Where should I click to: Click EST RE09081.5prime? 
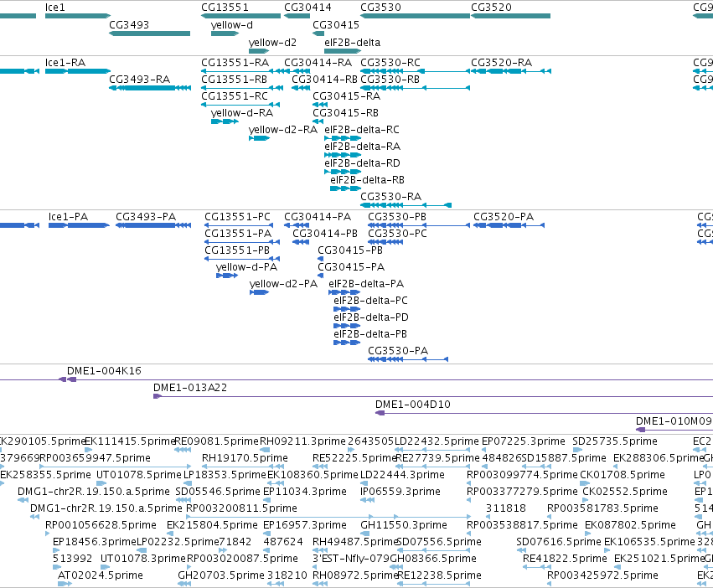[x=216, y=441]
